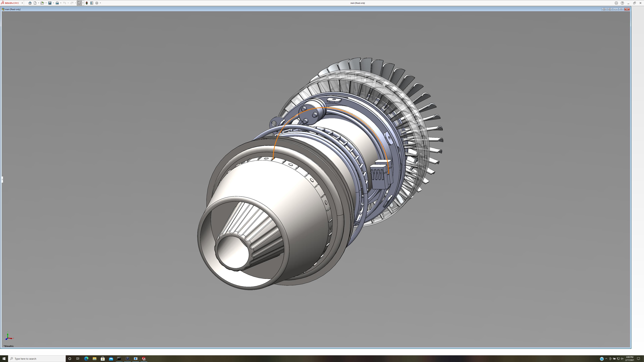This screenshot has width=644, height=362.
Task: Expand the Options gear dropdown arrow
Action: pos(100,3)
